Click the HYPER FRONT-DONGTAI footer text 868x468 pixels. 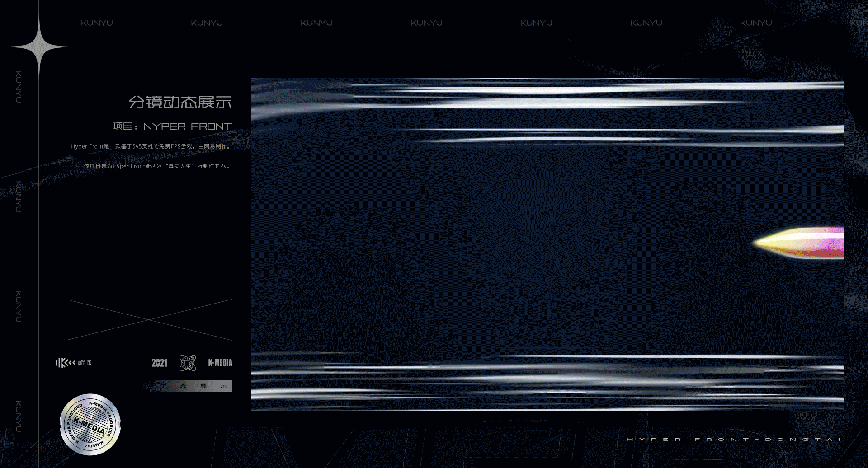tap(733, 439)
